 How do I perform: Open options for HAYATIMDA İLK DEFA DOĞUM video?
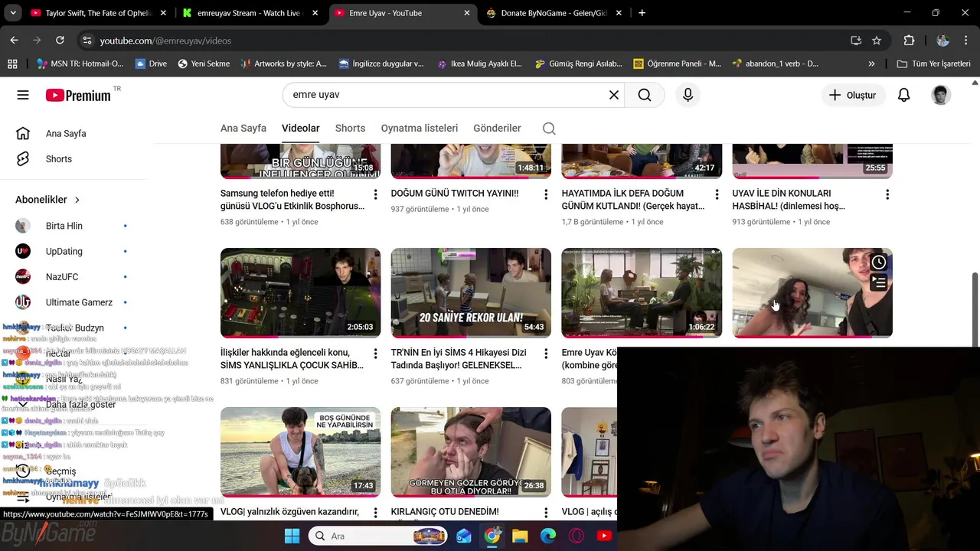(x=717, y=195)
